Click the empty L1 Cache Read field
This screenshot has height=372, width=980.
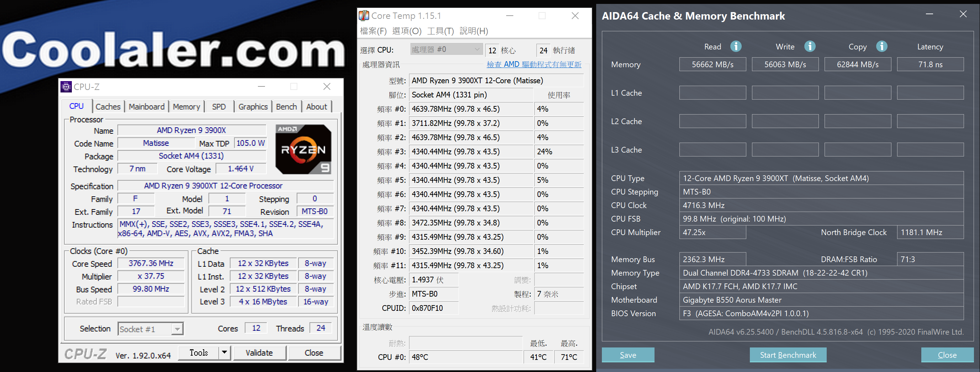click(x=713, y=93)
